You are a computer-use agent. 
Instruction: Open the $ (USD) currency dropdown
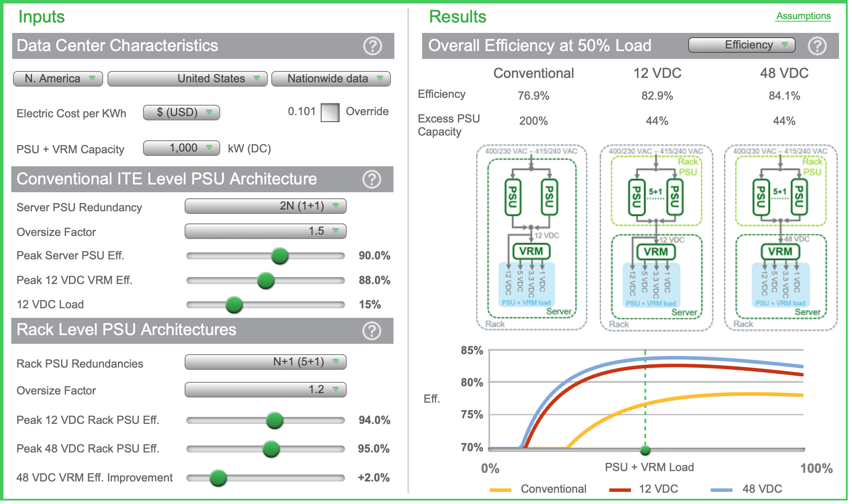click(181, 113)
